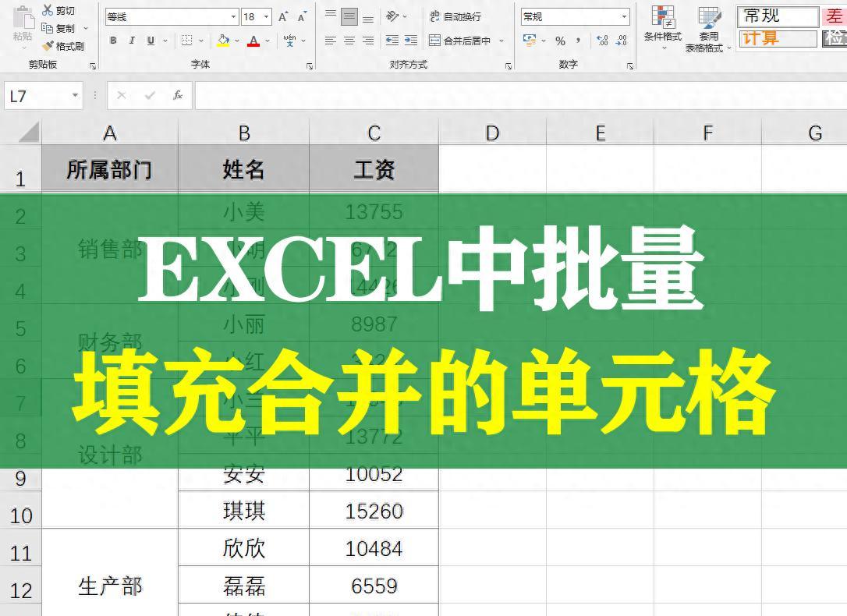
Task: Toggle Wrap Text (自动换行)
Action: [x=455, y=16]
